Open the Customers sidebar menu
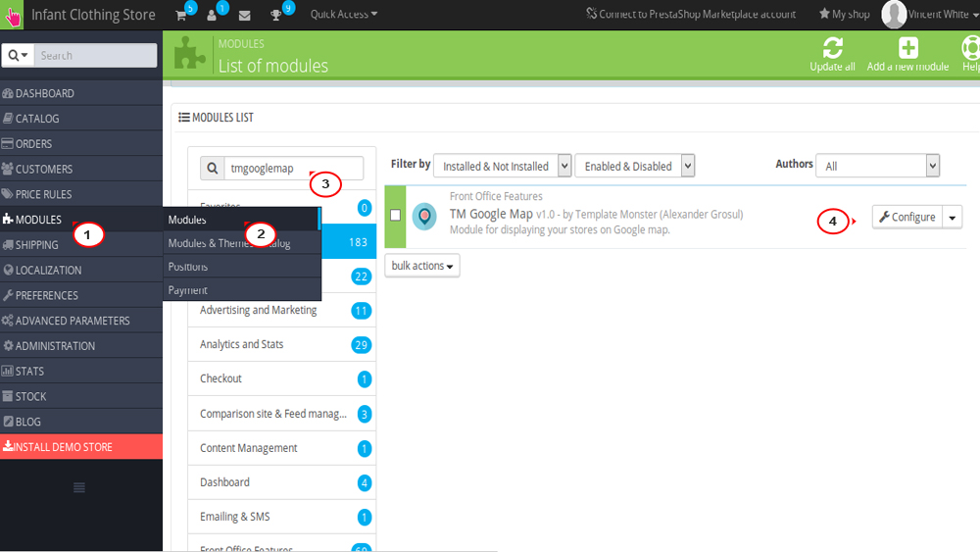Screen dimensions: 980x552 pos(81,169)
